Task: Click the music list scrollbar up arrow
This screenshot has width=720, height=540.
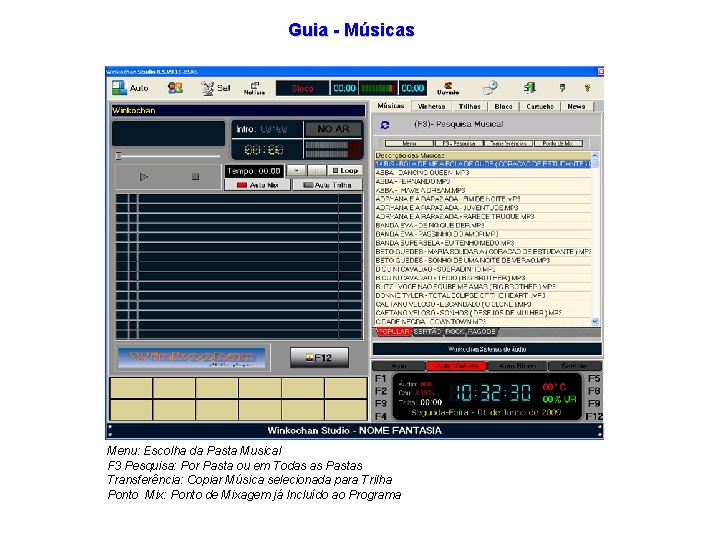Action: (595, 156)
